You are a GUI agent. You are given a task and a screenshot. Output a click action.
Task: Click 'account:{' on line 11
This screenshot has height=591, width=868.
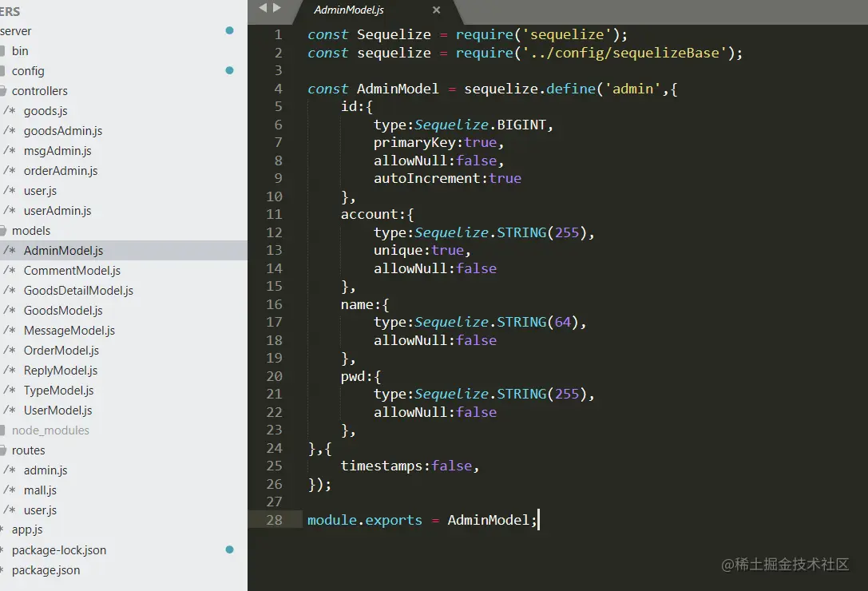click(377, 214)
